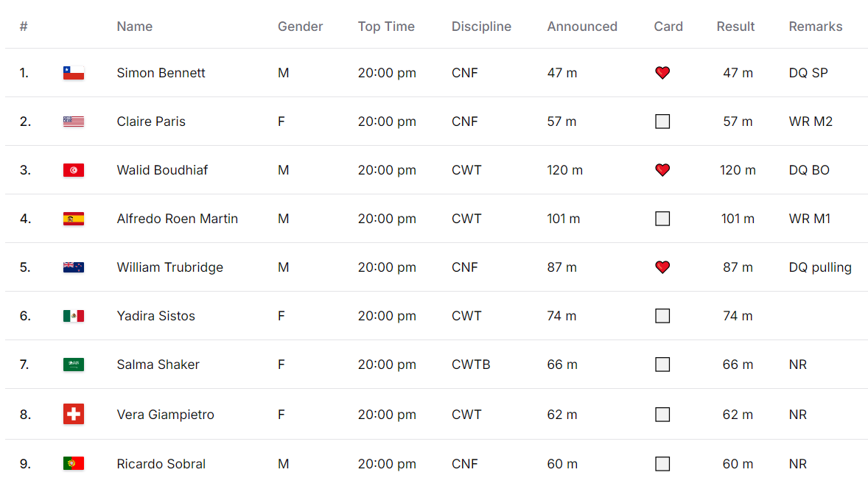Sort by the Name column header

pos(135,27)
